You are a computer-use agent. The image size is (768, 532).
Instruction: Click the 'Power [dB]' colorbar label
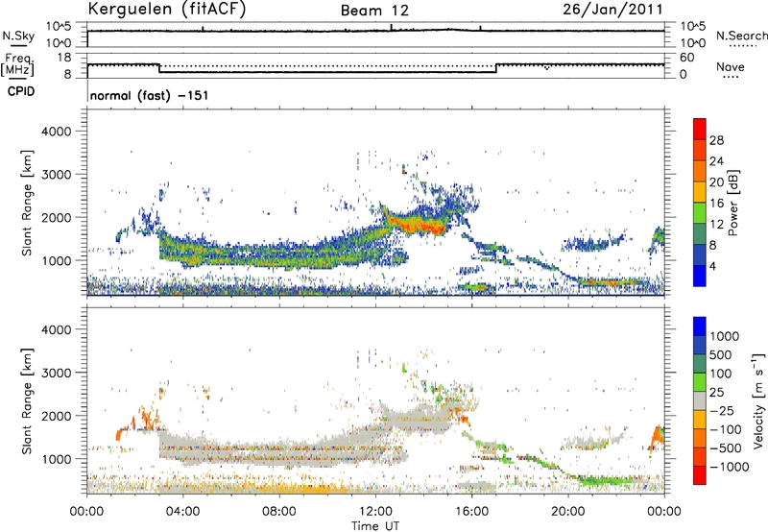[732, 203]
